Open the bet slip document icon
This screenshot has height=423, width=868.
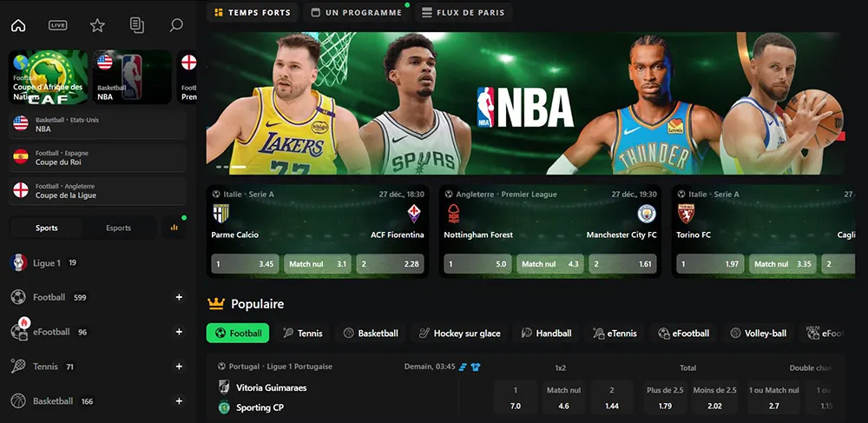(x=136, y=25)
